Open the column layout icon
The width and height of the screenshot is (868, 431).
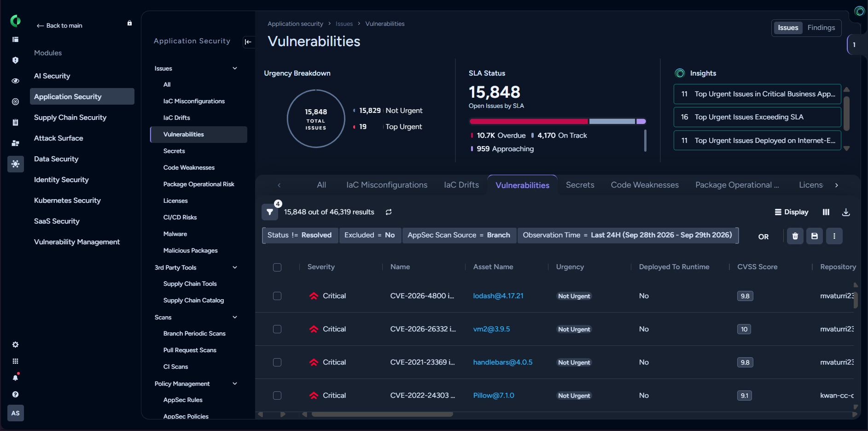click(x=826, y=212)
